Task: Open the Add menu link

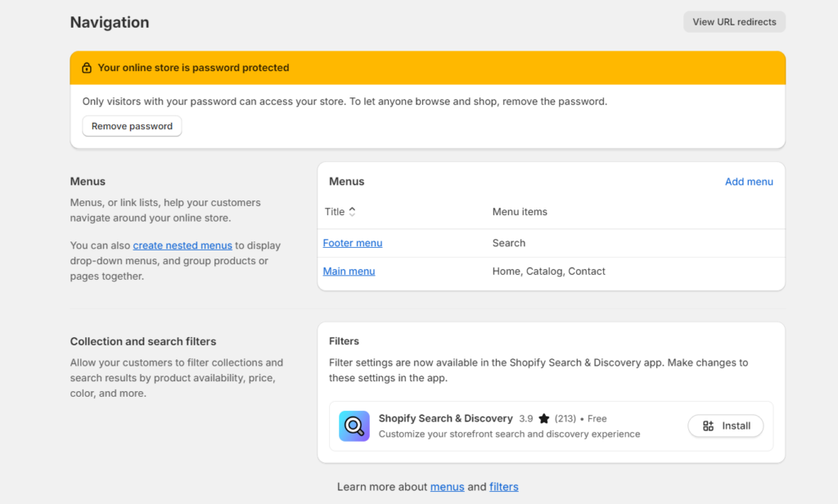Action: (x=749, y=182)
